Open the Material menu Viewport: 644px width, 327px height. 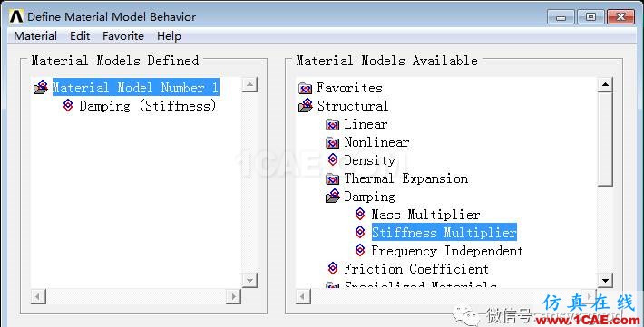35,36
